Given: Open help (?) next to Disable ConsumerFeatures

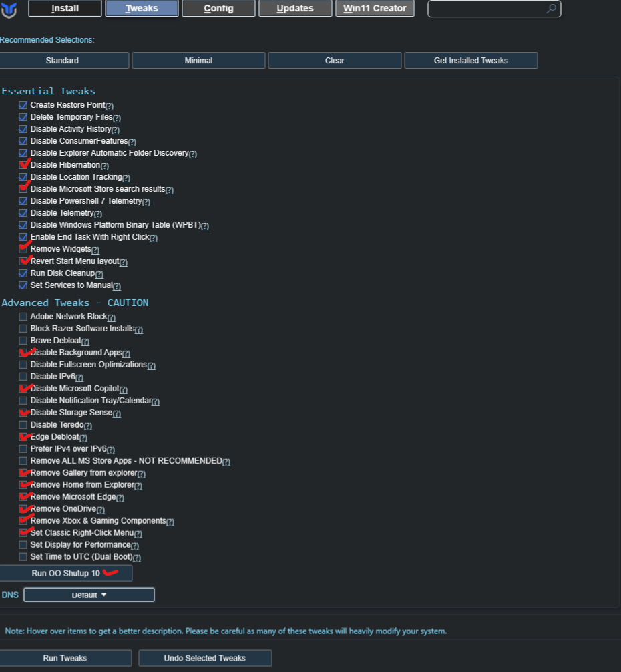Looking at the screenshot, I should (132, 142).
